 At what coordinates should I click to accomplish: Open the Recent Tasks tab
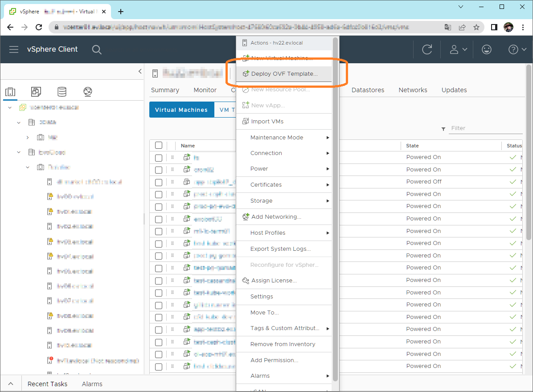(x=47, y=384)
